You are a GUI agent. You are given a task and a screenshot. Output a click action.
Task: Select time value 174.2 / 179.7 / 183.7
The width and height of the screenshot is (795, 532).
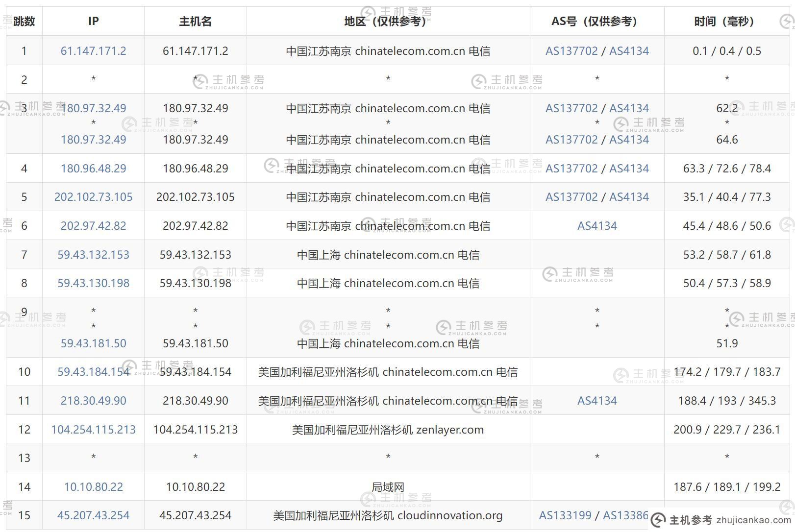(727, 372)
